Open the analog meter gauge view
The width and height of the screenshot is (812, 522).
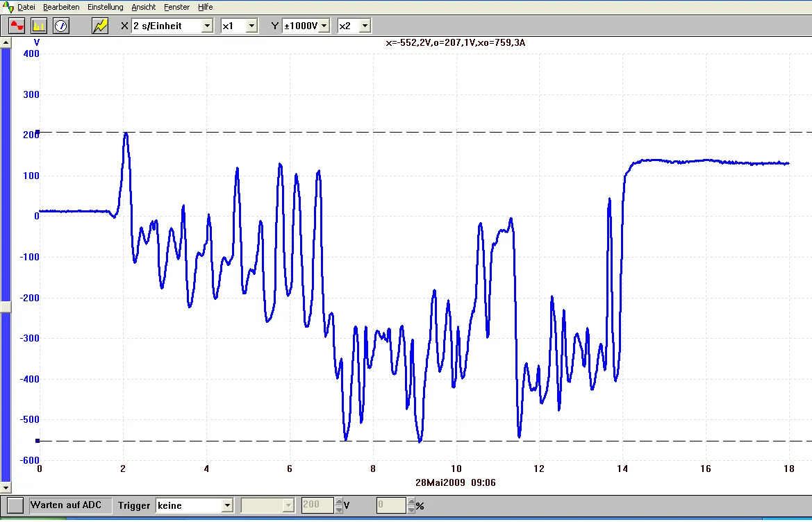pos(61,26)
